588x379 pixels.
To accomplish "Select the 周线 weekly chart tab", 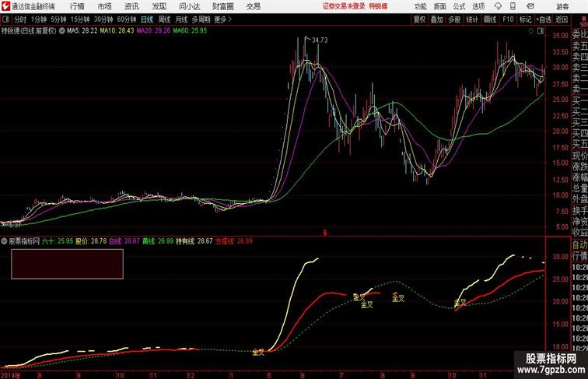I will [164, 19].
